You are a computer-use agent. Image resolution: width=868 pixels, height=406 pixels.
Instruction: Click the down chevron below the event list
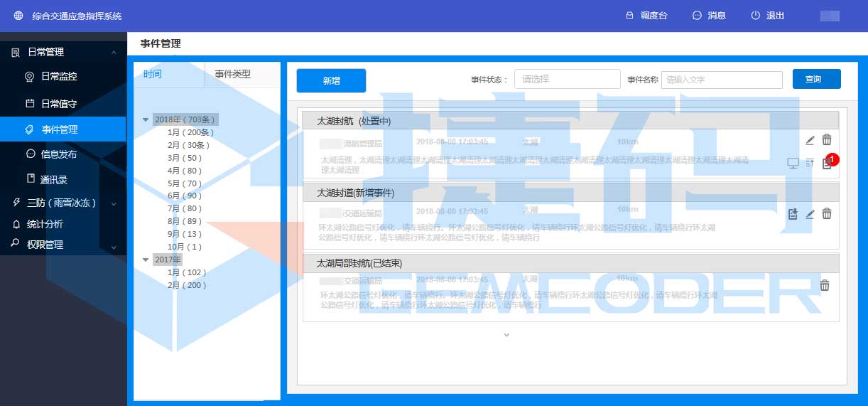506,334
